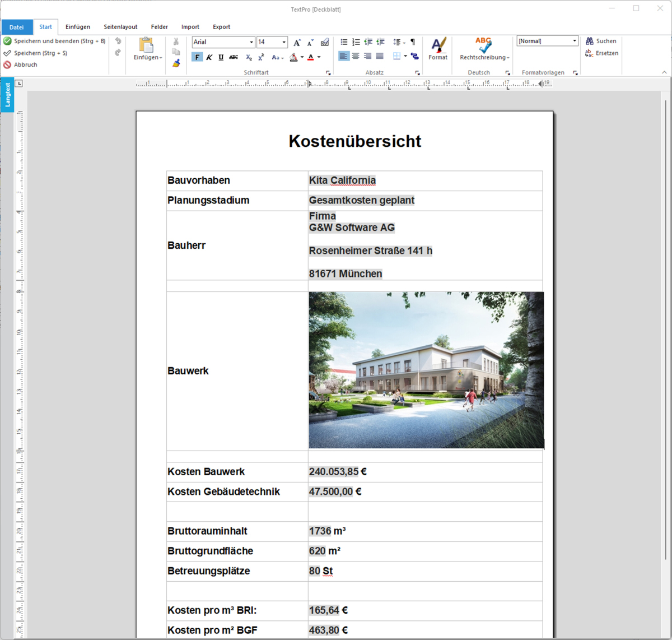672x640 pixels.
Task: Click the superscript icon
Action: [x=261, y=57]
